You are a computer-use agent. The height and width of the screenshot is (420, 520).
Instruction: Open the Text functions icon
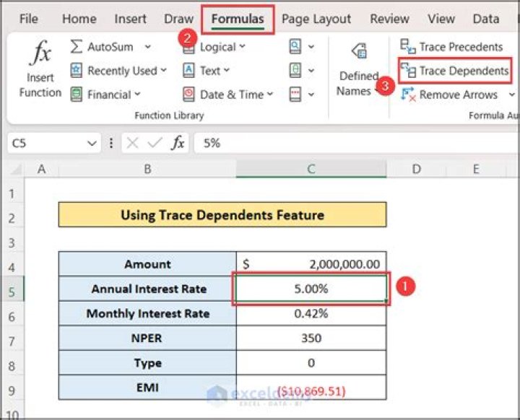pos(188,71)
